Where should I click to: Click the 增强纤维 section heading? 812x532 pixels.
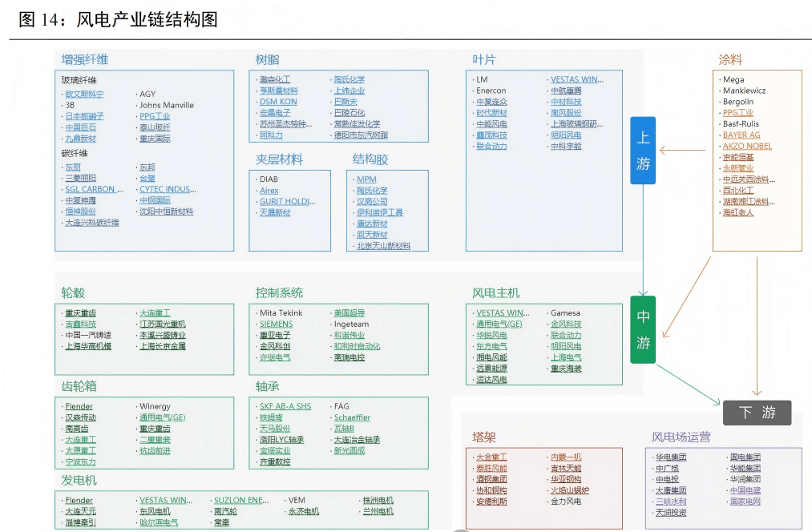(85, 59)
